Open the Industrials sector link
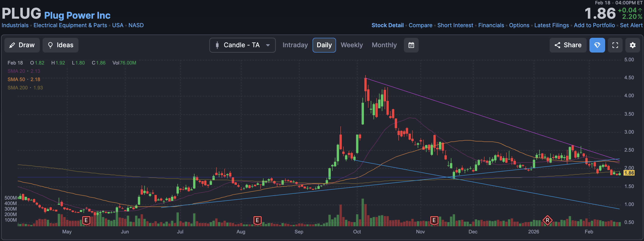 (x=15, y=25)
